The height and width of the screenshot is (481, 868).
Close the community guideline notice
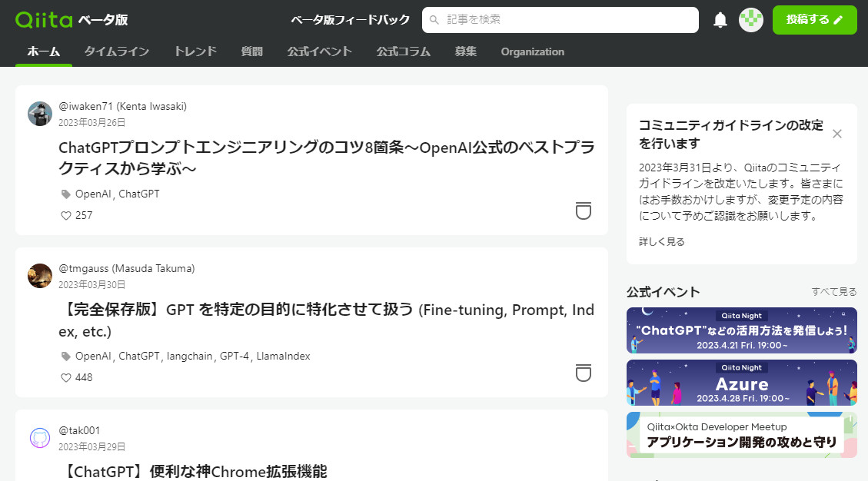(x=837, y=134)
